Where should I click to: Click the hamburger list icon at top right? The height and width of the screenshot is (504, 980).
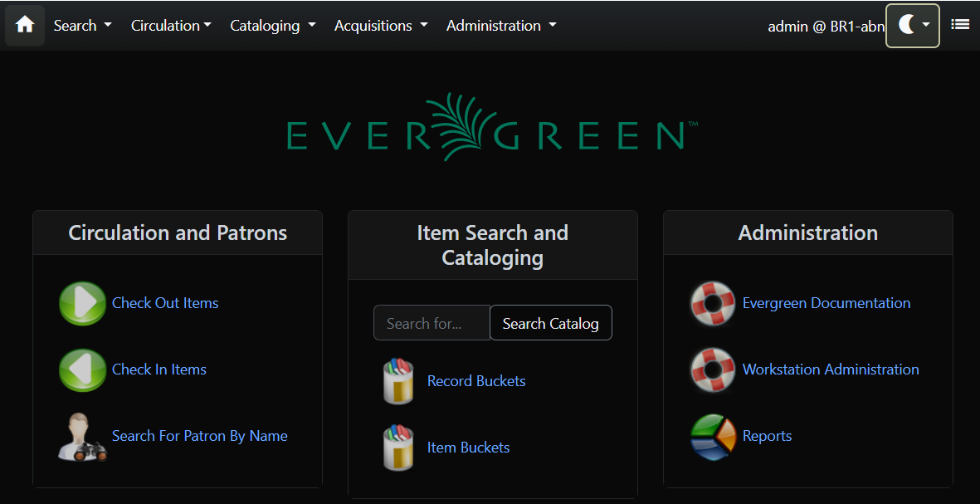coord(960,24)
